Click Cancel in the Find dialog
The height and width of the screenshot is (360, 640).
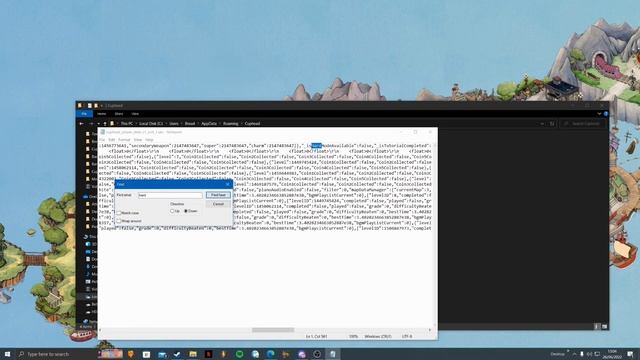(218, 204)
